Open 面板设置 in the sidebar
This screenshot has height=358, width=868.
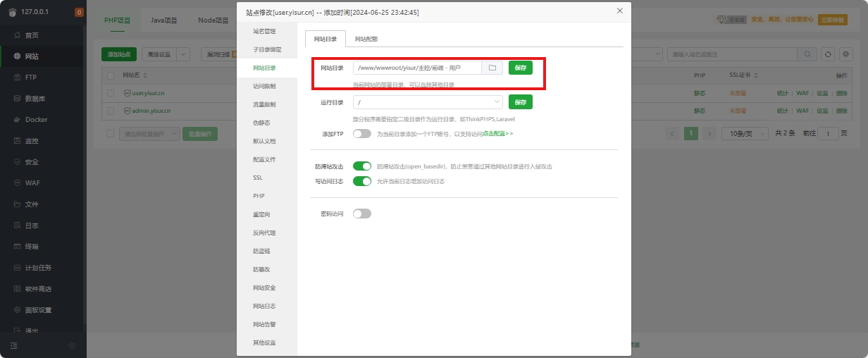[x=38, y=310]
